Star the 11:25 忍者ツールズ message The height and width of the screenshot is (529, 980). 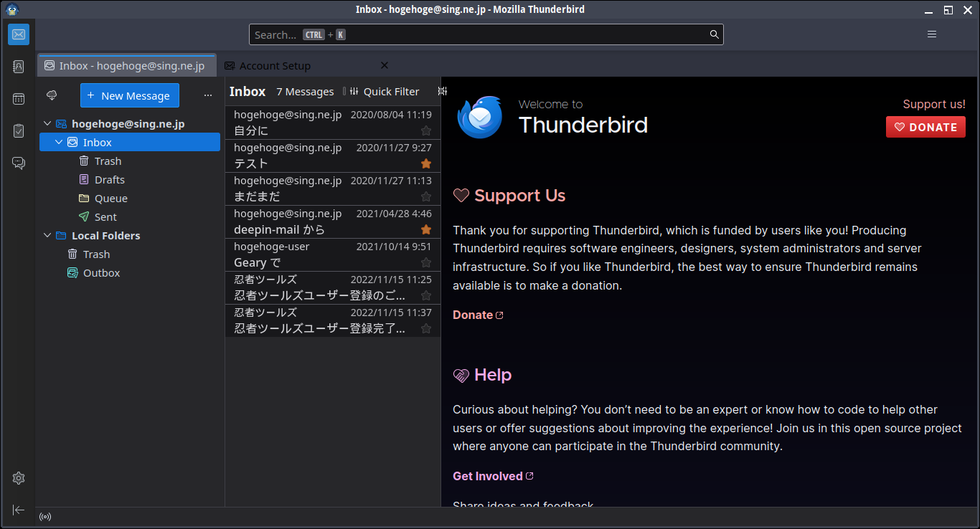426,295
